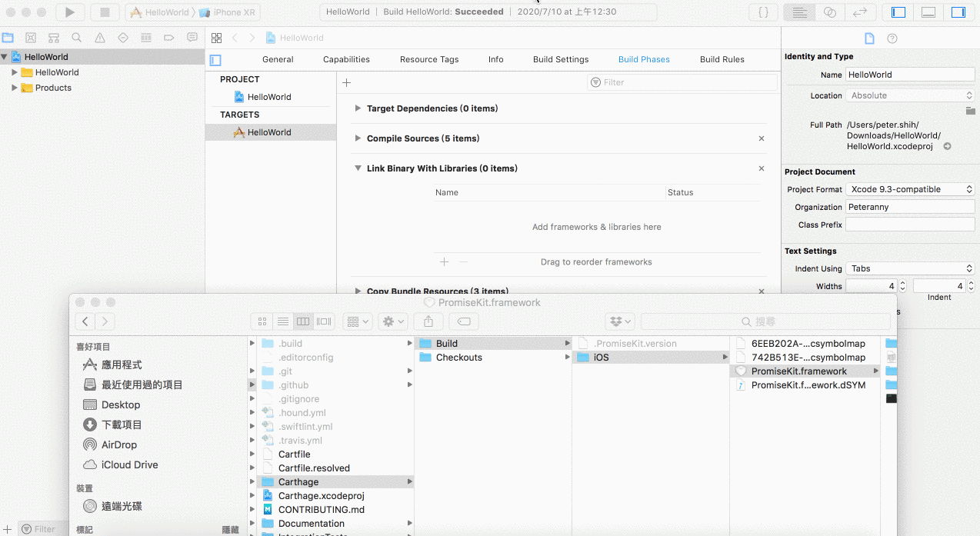Expand Compile Sources section
This screenshot has width=980, height=536.
click(358, 138)
